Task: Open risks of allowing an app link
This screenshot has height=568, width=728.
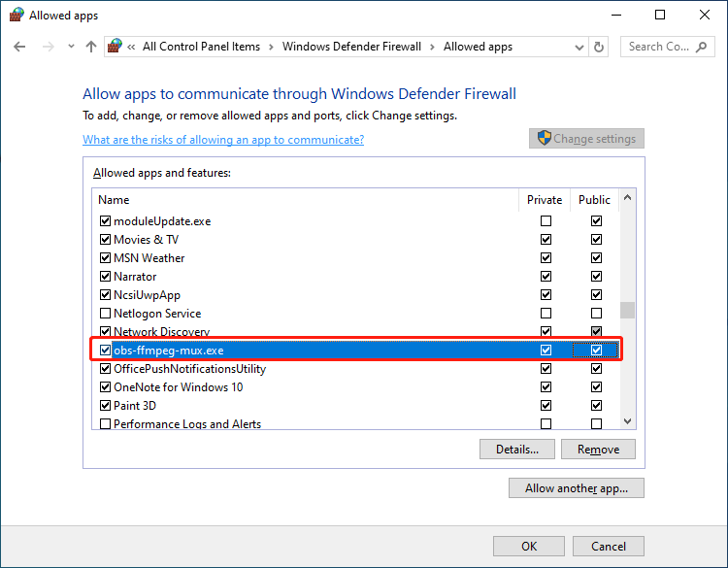Action: click(223, 139)
